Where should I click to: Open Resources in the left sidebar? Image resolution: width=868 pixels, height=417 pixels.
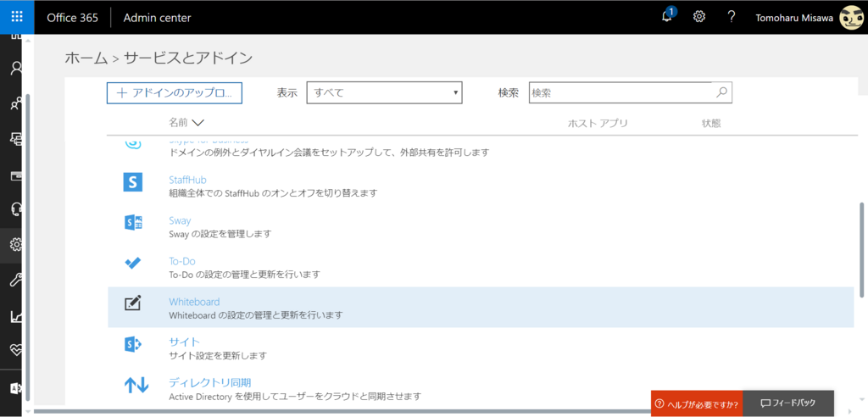pos(17,140)
